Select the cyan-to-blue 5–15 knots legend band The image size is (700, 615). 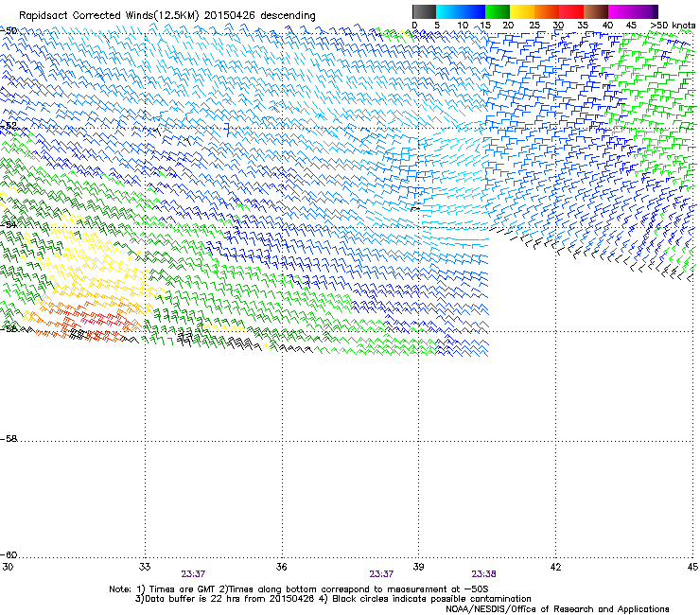click(x=461, y=11)
